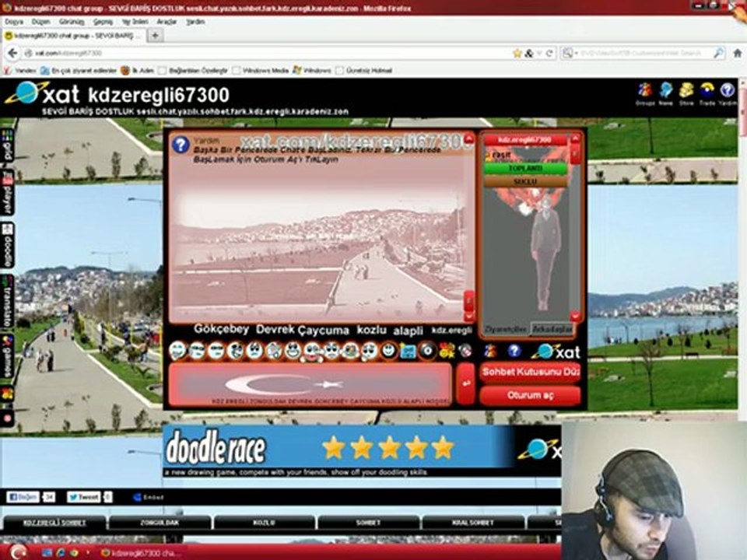Viewport: 747px width, 560px height.
Task: Open the Geçmiş menu
Action: click(103, 22)
